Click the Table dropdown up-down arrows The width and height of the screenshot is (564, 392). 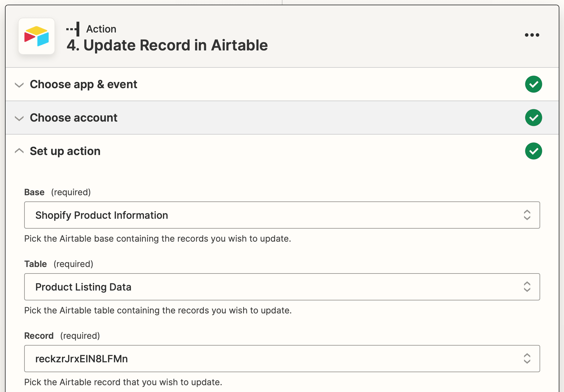click(527, 287)
